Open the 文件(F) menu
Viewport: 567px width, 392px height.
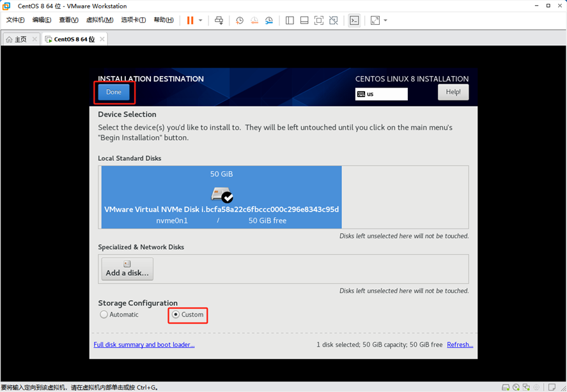(x=15, y=20)
